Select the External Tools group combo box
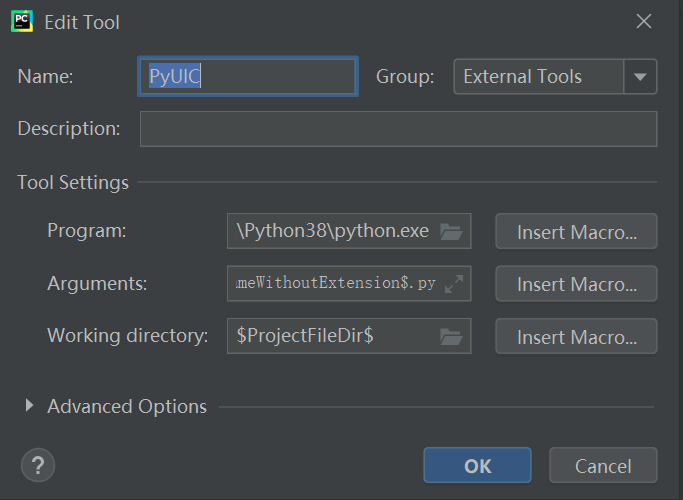Image resolution: width=683 pixels, height=500 pixels. click(x=538, y=76)
